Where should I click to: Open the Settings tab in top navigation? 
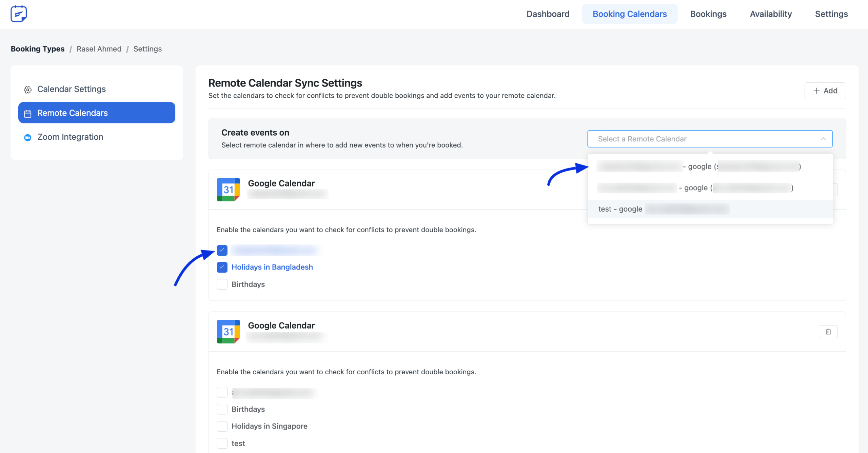point(831,14)
